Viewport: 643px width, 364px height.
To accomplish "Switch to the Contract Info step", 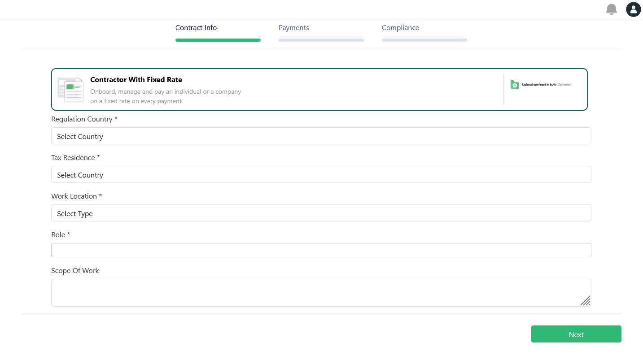I will 196,28.
